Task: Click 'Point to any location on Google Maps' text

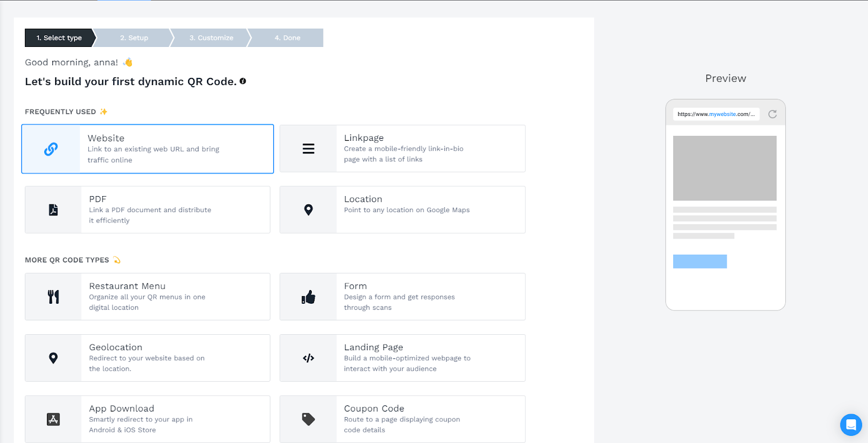Action: coord(407,210)
